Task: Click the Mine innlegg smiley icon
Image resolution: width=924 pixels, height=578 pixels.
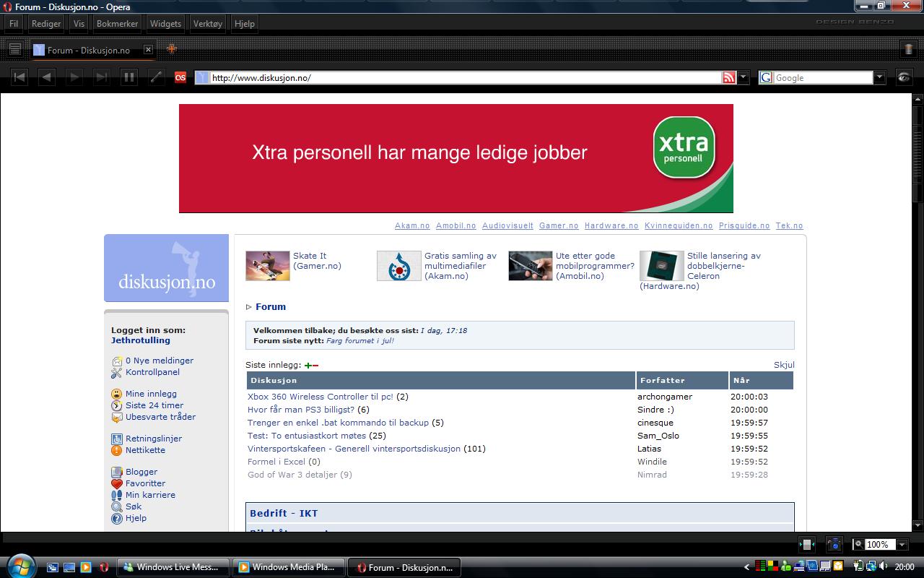Action: point(117,394)
